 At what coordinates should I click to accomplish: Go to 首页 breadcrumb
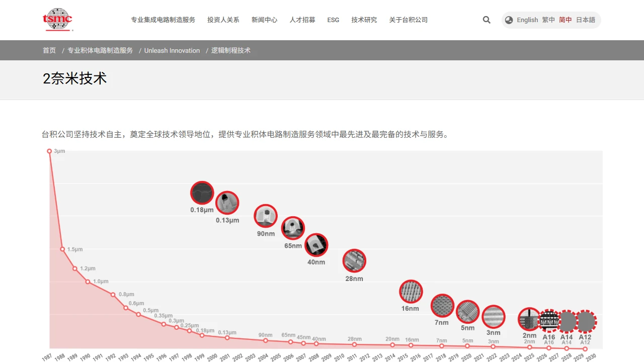pos(49,50)
